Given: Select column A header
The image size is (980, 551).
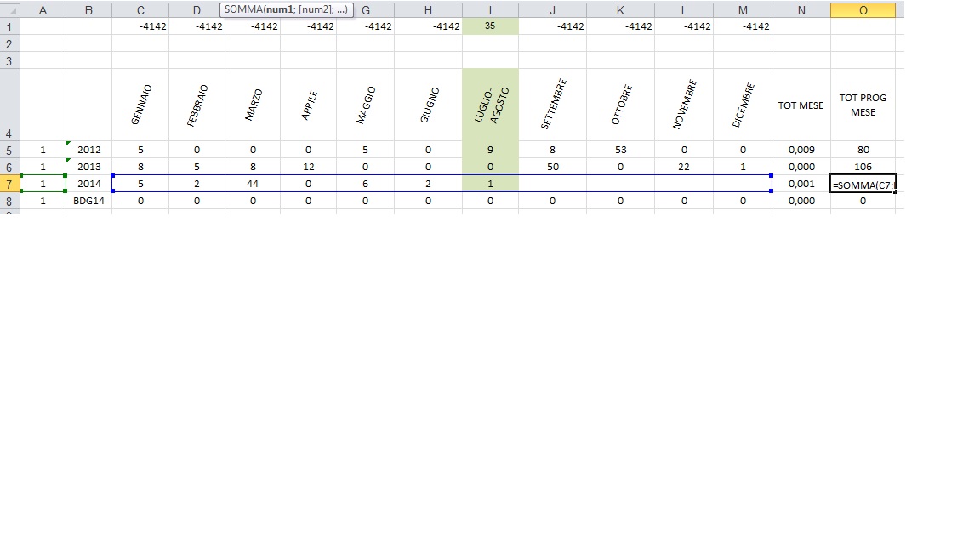Looking at the screenshot, I should click(43, 10).
